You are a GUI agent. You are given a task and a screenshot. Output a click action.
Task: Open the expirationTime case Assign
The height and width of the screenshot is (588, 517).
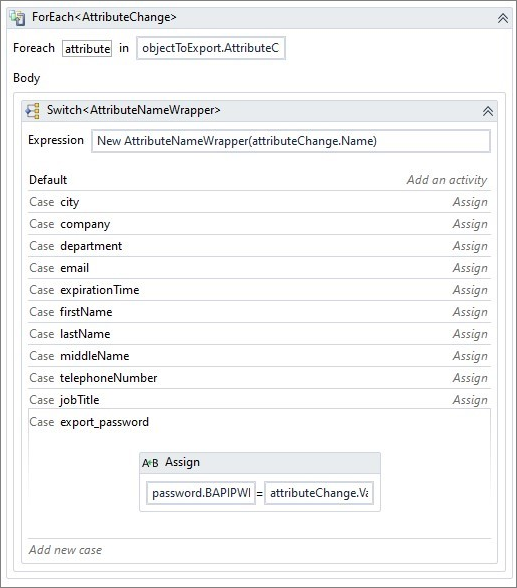click(470, 290)
